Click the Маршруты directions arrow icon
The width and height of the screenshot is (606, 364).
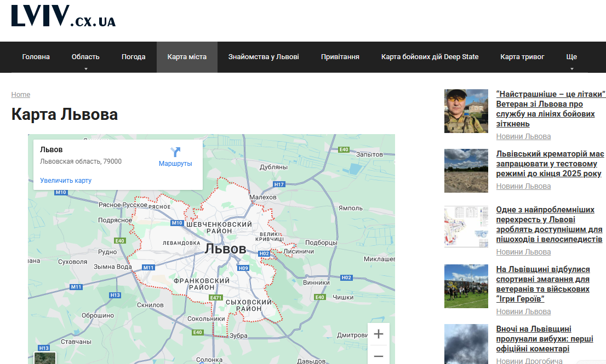tap(175, 152)
